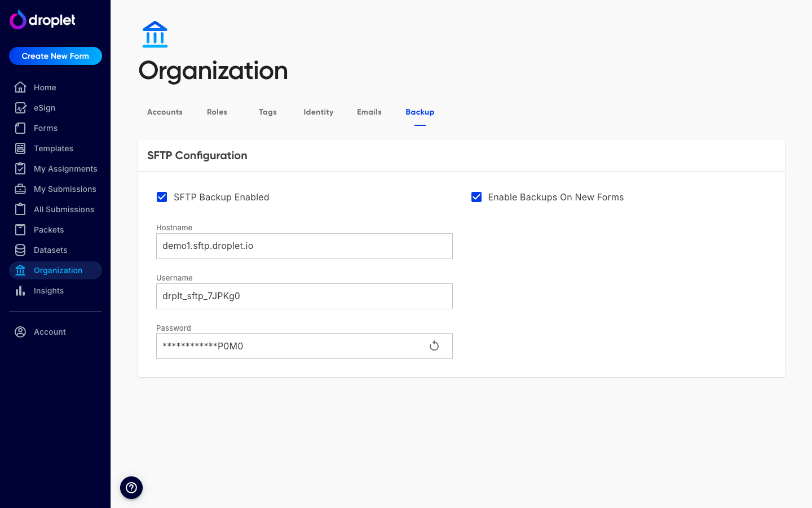Click the droplet logo
Image resolution: width=812 pixels, height=508 pixels.
click(x=42, y=20)
